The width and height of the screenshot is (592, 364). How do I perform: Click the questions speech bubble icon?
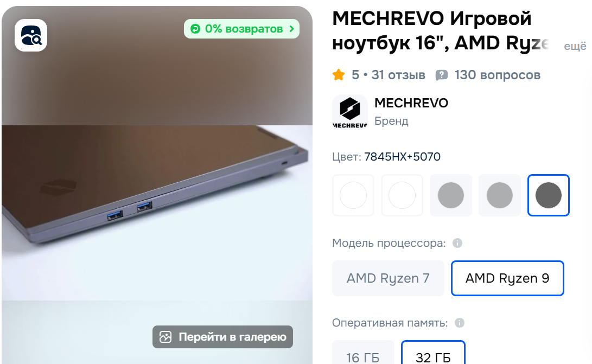[441, 75]
